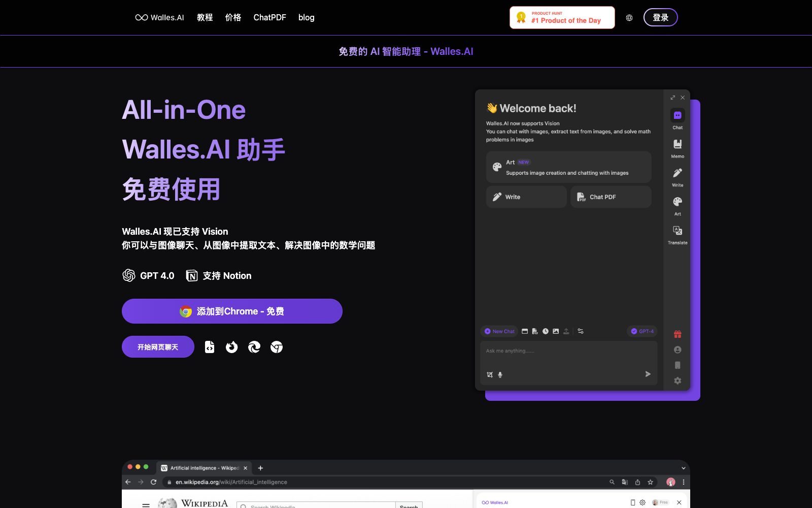Open the Art NEW card
The image size is (812, 508).
568,167
